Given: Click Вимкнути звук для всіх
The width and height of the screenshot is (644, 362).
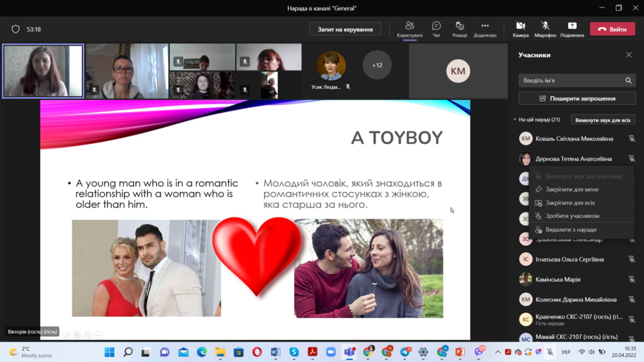Looking at the screenshot, I should 602,120.
